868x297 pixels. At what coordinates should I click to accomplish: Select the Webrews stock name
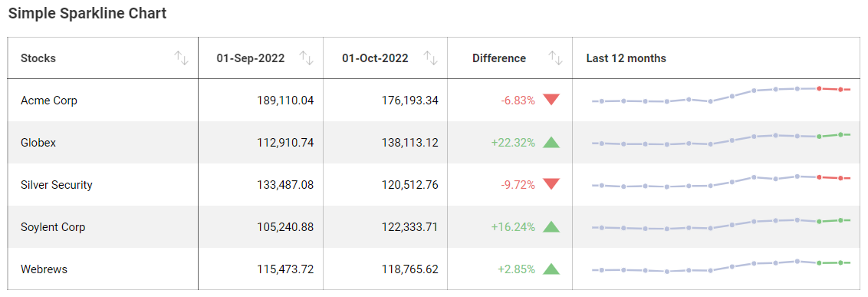click(x=44, y=269)
